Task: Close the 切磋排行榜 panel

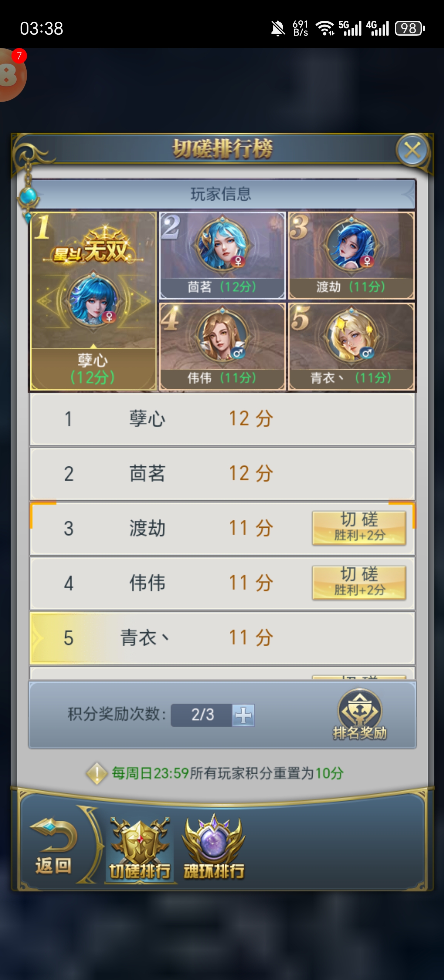Action: (x=413, y=150)
